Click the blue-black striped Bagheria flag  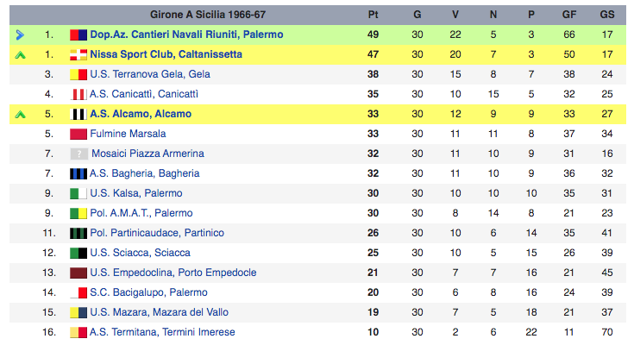pos(78,173)
